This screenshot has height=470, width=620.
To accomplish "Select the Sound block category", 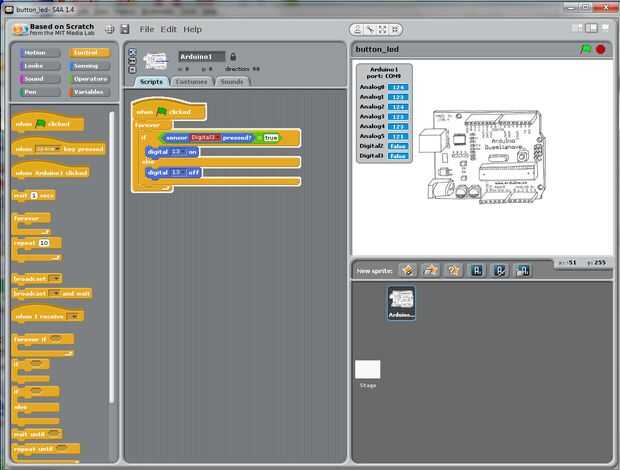I will click(x=40, y=79).
